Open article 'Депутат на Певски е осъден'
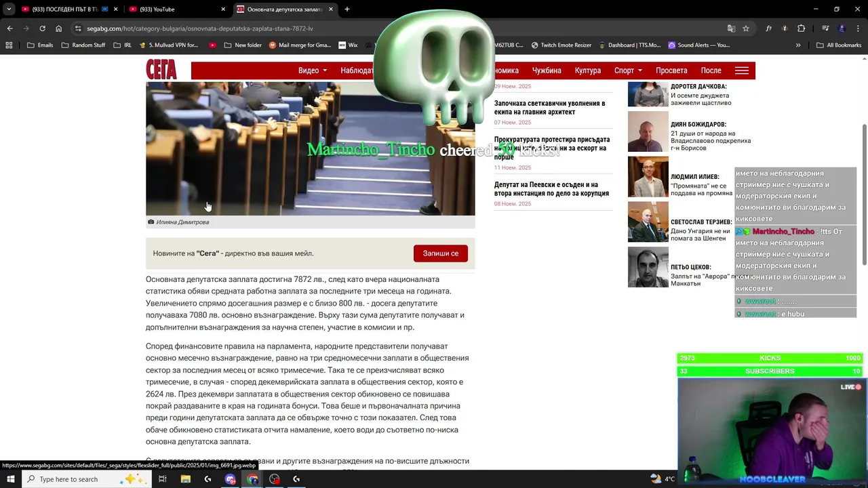Screen dimensions: 868x488 (551, 189)
